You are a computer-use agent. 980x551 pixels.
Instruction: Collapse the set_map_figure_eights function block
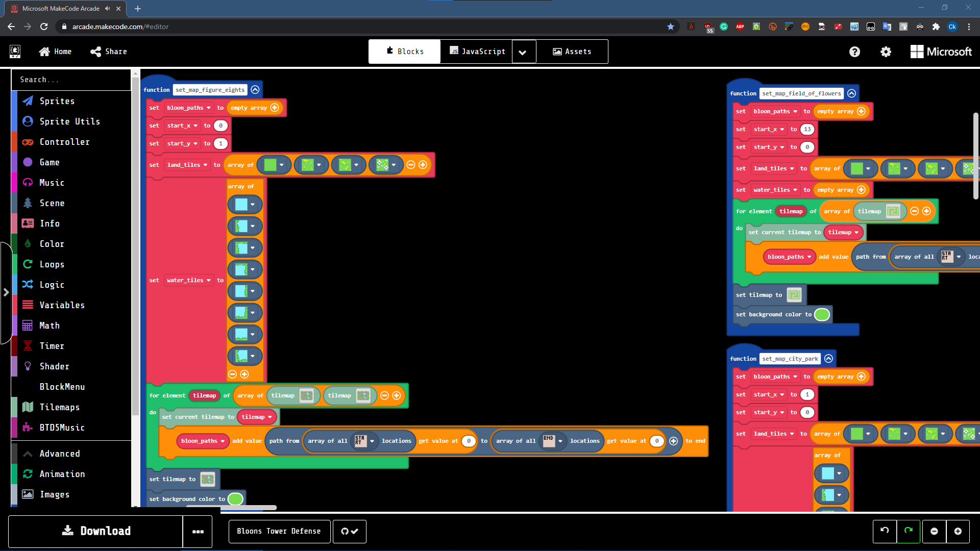click(255, 89)
